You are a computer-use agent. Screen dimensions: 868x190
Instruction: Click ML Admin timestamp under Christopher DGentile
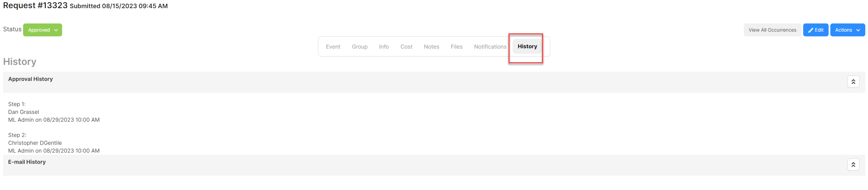pos(54,151)
